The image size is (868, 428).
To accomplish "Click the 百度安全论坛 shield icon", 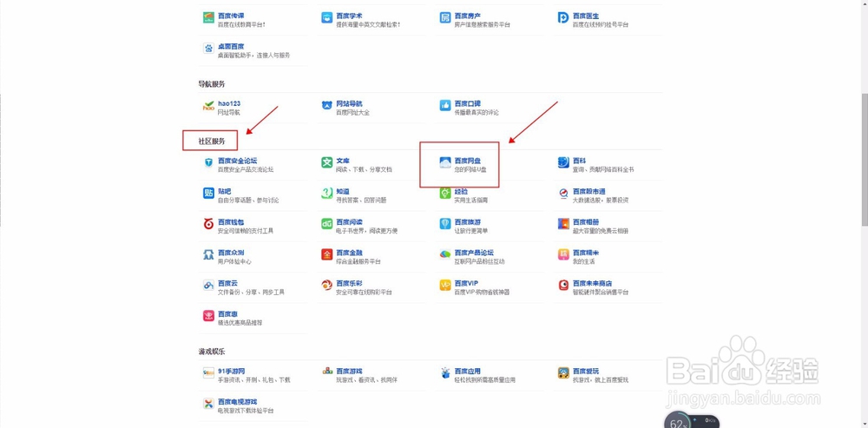I will [208, 163].
